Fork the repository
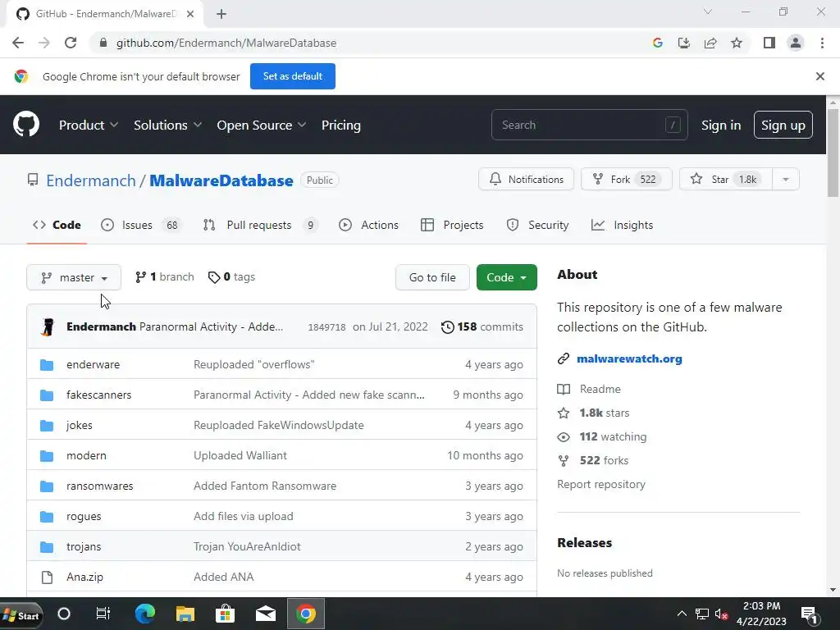 click(626, 180)
